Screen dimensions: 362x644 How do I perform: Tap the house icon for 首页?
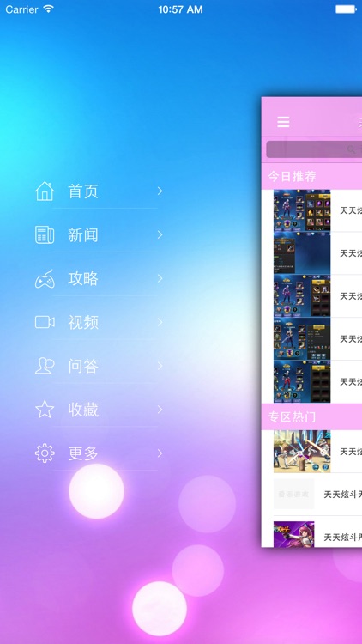pyautogui.click(x=45, y=191)
